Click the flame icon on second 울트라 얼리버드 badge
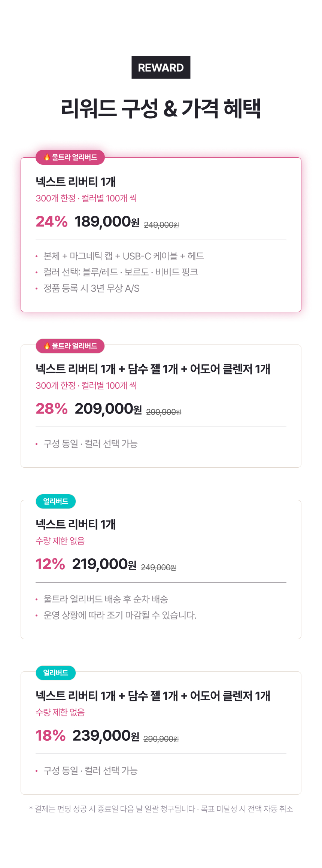 47,346
